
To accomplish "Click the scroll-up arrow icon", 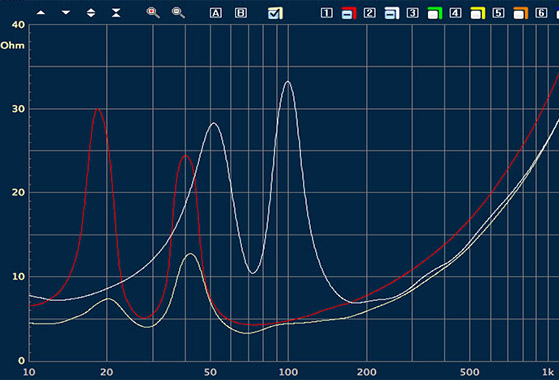I will click(41, 13).
